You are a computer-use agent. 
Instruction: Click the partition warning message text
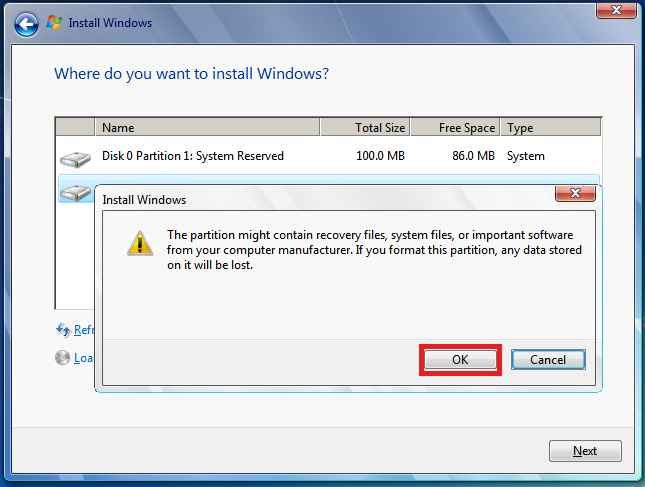[x=374, y=250]
